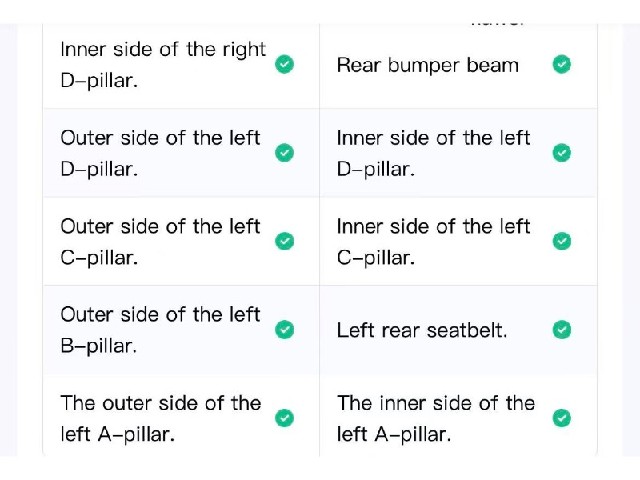Screen dimensions: 640x480
Task: Tap green check for Outer side left C-pillar
Action: 284,241
